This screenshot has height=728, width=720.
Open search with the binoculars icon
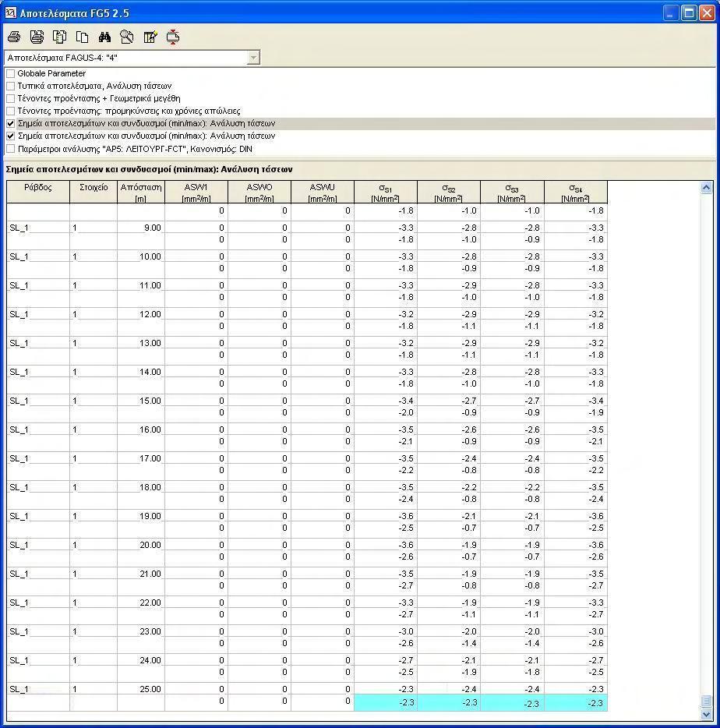click(x=104, y=37)
